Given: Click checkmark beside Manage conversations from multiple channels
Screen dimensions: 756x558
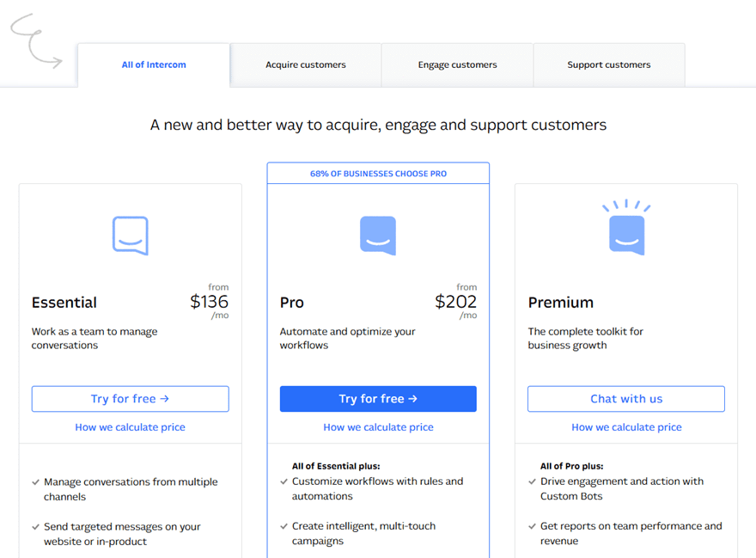Looking at the screenshot, I should tap(35, 482).
